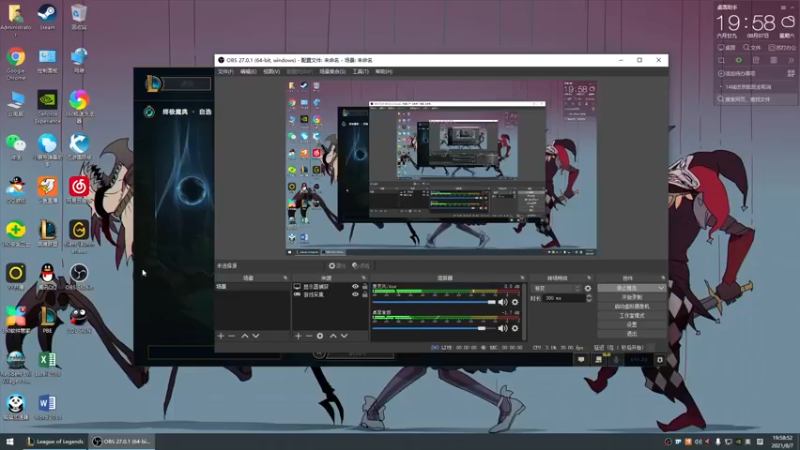The height and width of the screenshot is (450, 800).
Task: Open OBS Settings from Controls
Action: 632,324
